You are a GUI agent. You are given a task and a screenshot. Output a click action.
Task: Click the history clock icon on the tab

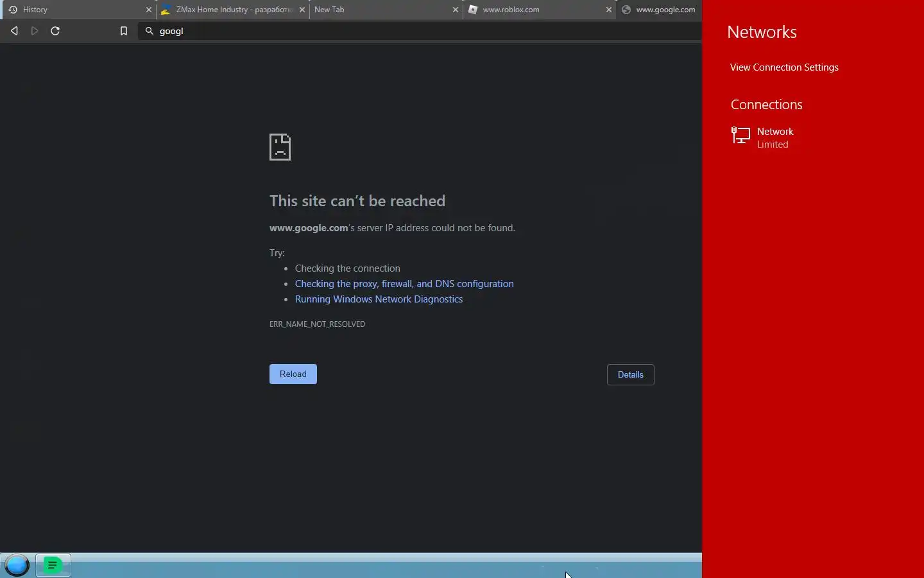click(x=13, y=10)
